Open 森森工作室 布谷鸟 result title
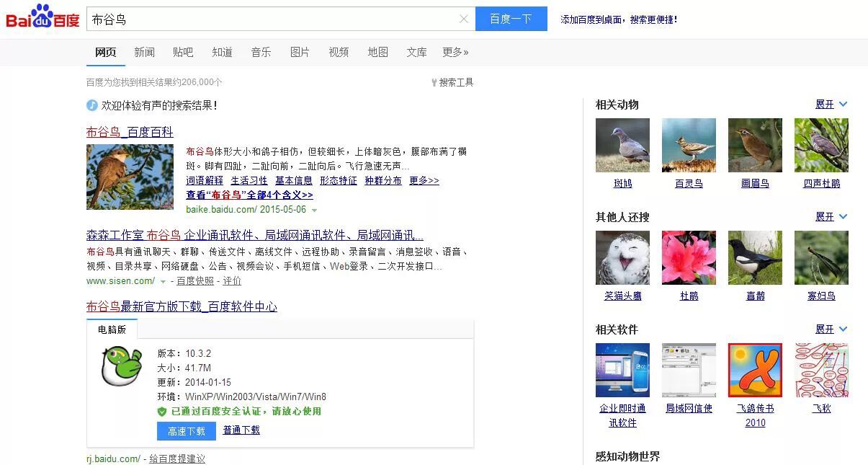Viewport: 868px width, 465px height. coord(255,235)
